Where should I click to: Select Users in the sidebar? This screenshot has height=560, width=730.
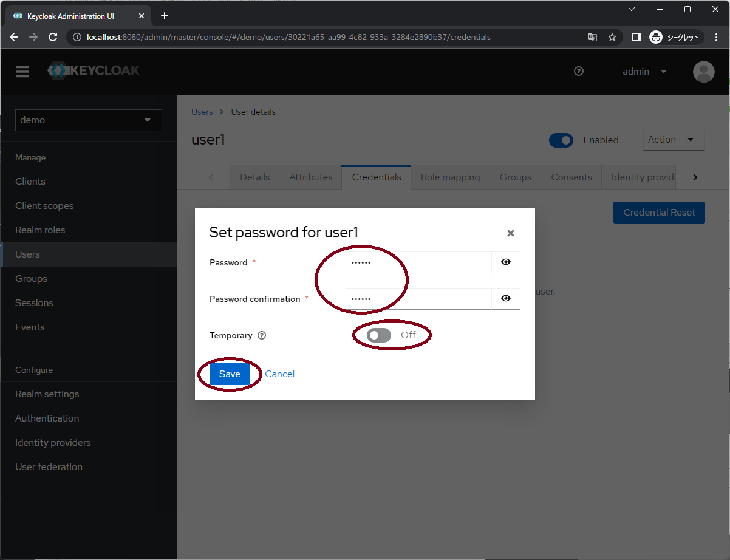pyautogui.click(x=88, y=254)
